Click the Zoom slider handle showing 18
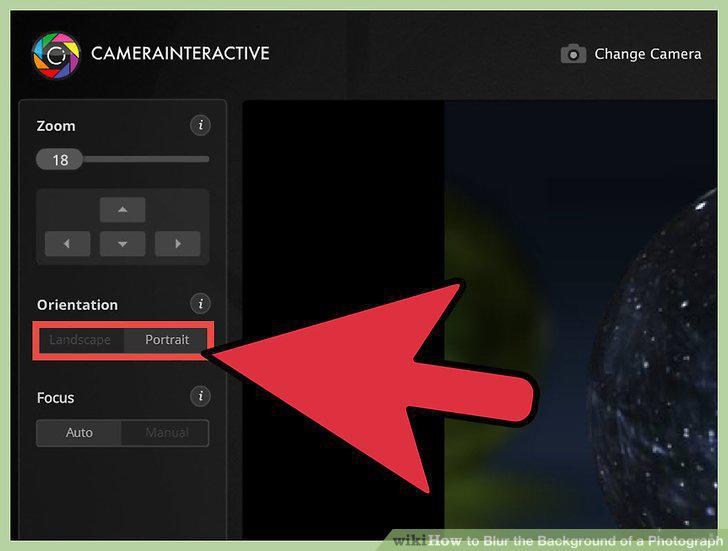The width and height of the screenshot is (728, 551). click(60, 160)
